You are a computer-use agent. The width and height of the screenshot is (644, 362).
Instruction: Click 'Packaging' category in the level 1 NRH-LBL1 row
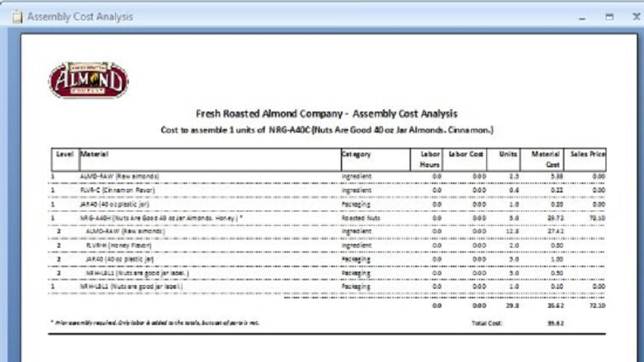coord(356,287)
